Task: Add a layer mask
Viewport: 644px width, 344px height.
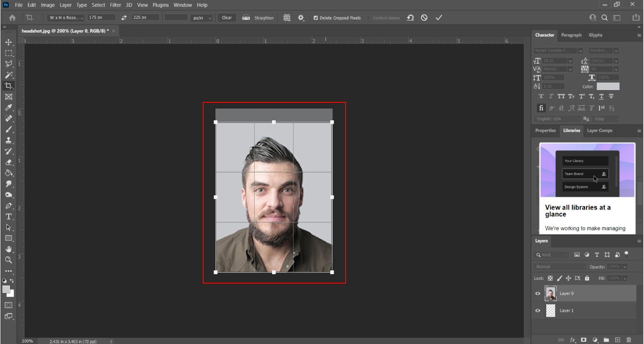Action: coord(584,340)
